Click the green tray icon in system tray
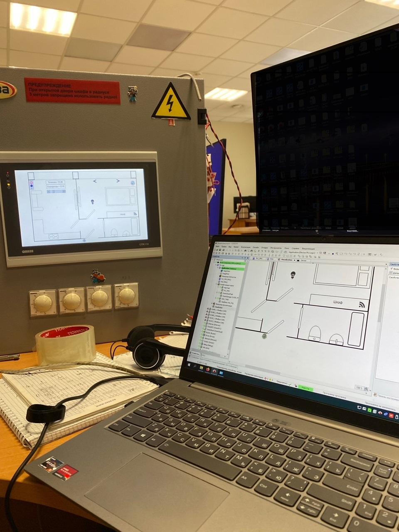Viewport: 399px width, 532px height. (x=369, y=411)
